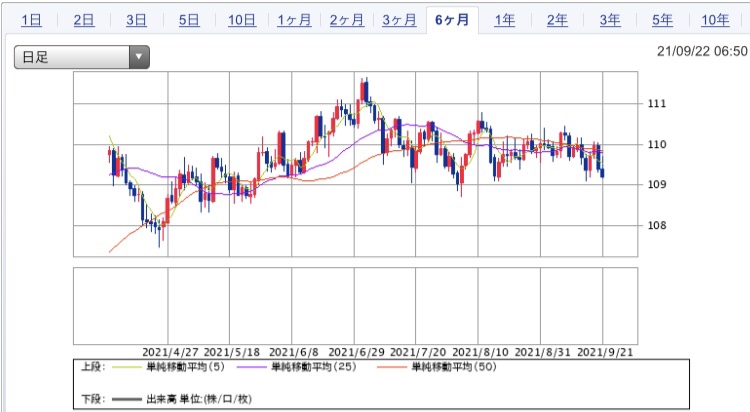The width and height of the screenshot is (750, 412).
Task: Click the active 6ヶ月 tab
Action: coord(452,20)
